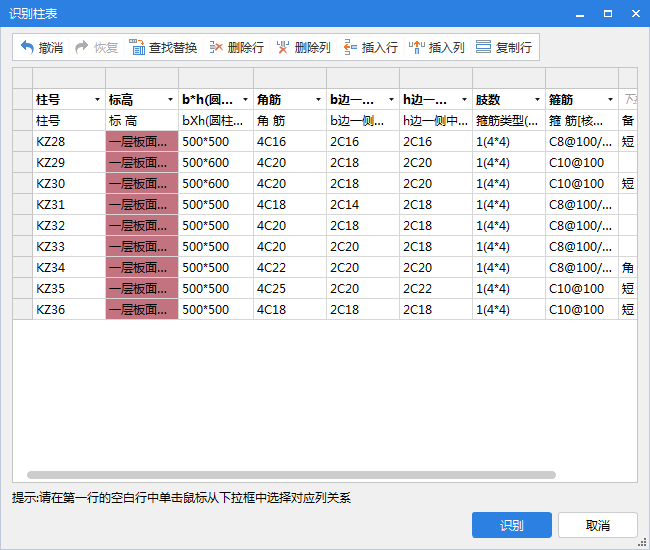Screen dimensions: 650x550
Task: Click the 恢复 redo icon
Action: click(82, 47)
